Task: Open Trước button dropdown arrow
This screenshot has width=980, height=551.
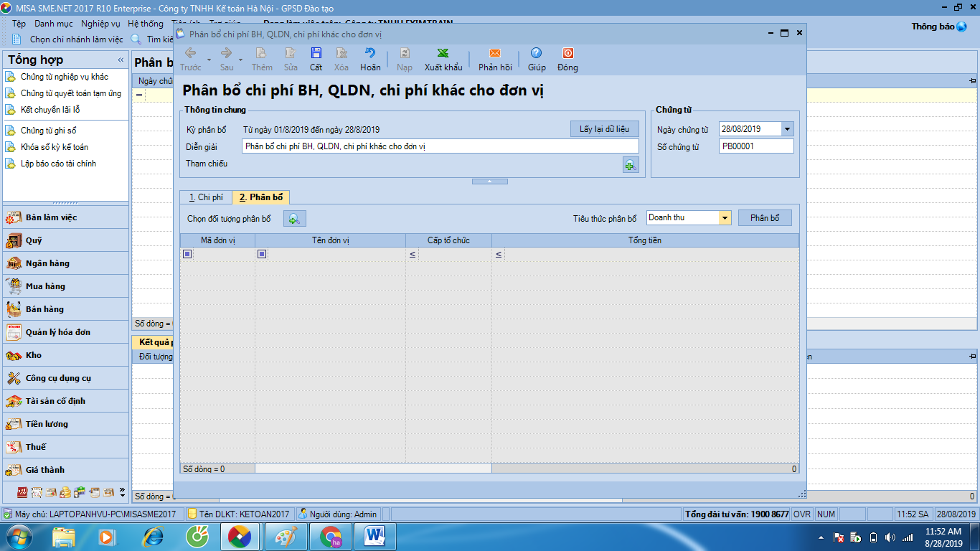Action: 209,60
